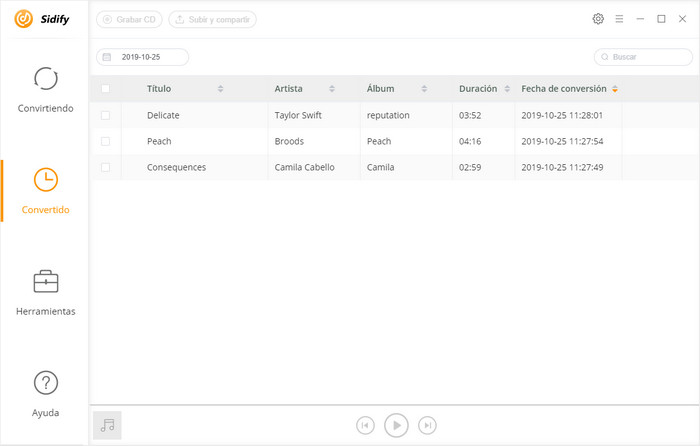Click artist Broods

coord(289,141)
